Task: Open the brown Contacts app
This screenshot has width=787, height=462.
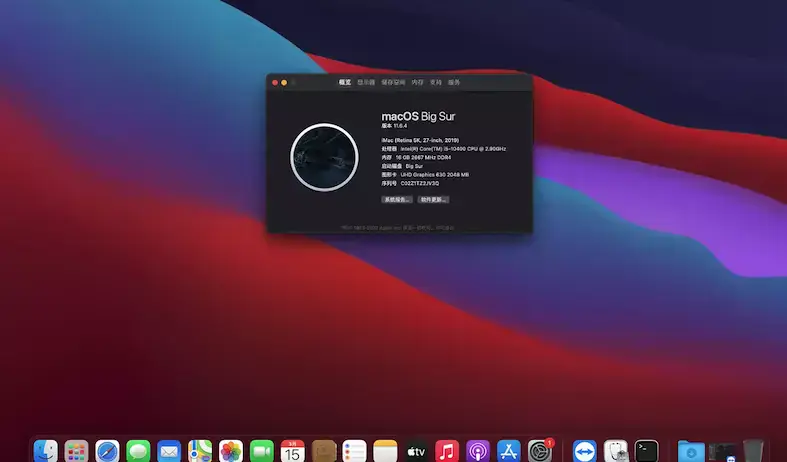Action: (x=324, y=451)
